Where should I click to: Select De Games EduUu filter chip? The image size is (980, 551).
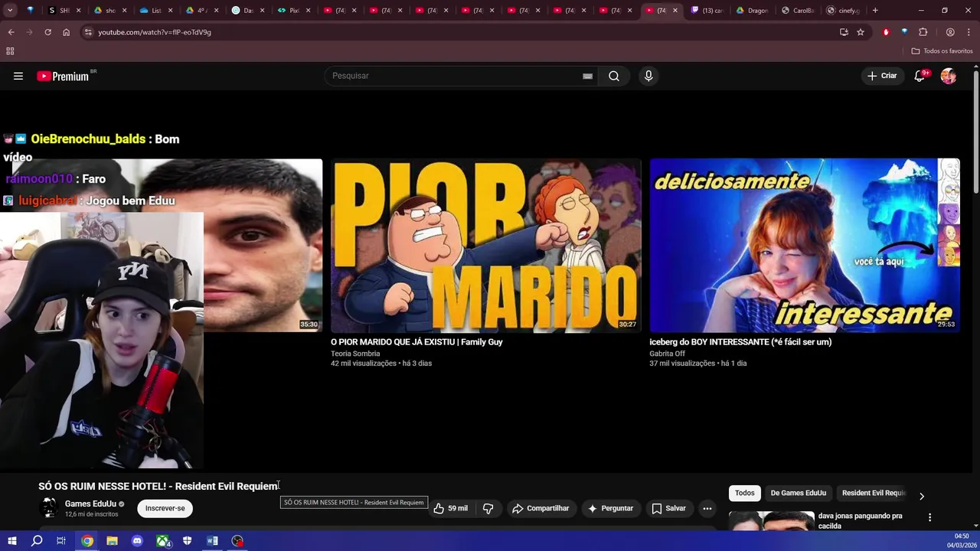[x=798, y=493]
